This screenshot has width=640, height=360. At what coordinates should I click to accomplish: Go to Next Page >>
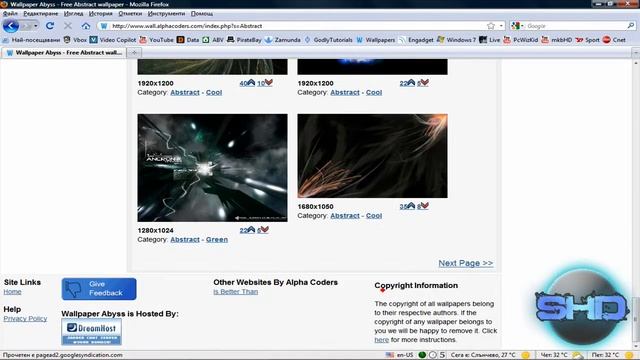(x=466, y=263)
